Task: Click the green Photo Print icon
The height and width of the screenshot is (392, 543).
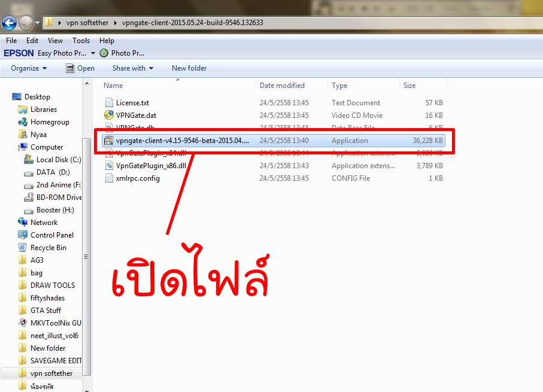Action: [104, 53]
